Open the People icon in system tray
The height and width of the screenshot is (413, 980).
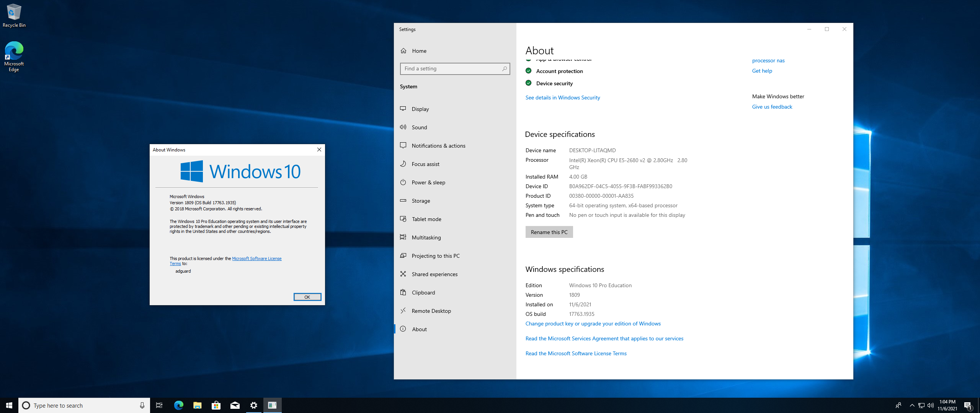(x=898, y=405)
